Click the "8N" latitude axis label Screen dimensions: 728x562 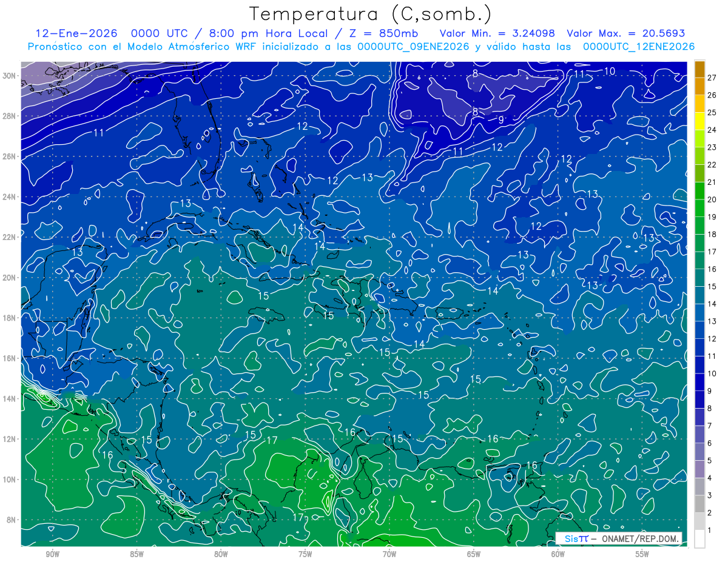point(12,520)
